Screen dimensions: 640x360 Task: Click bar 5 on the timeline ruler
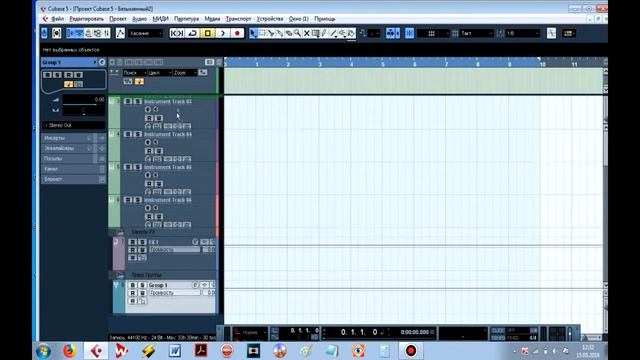pos(382,64)
